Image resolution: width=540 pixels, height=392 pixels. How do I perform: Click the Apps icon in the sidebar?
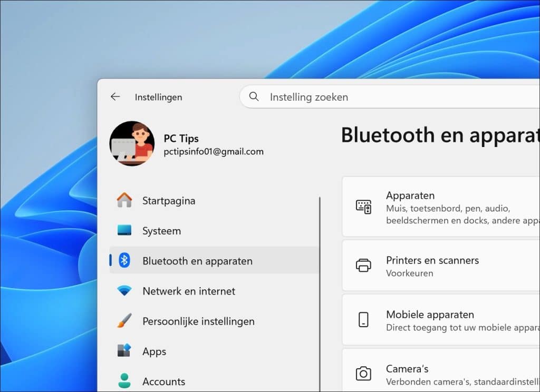(123, 351)
